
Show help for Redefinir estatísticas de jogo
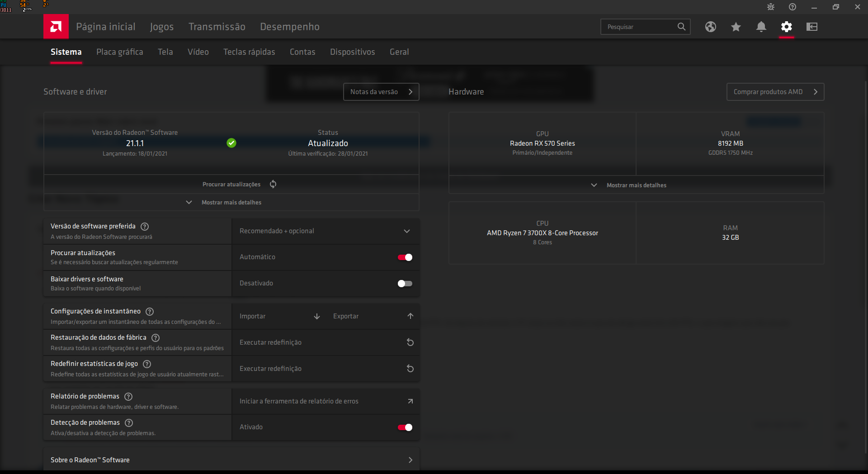[x=147, y=364]
